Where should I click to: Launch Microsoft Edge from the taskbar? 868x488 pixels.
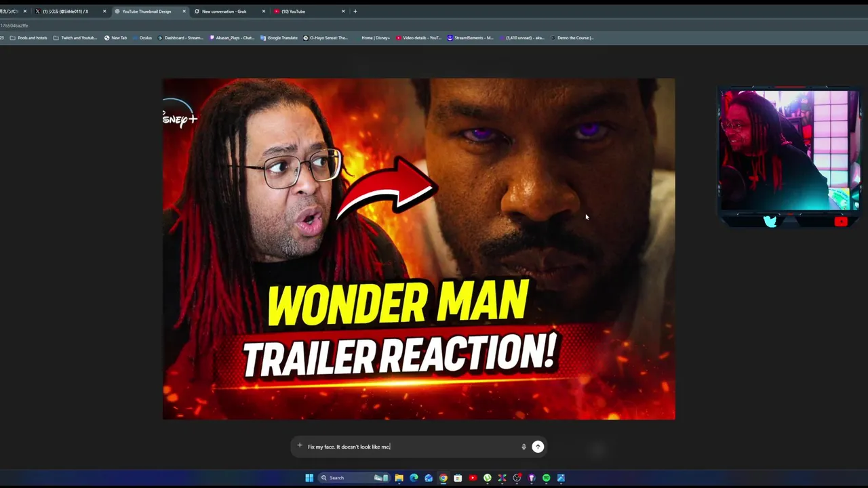pyautogui.click(x=414, y=478)
